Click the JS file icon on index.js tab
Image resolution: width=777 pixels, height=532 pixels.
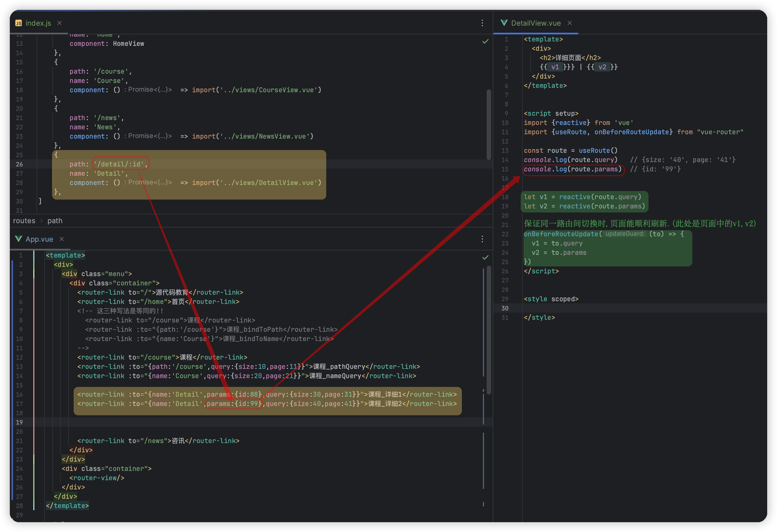(x=19, y=23)
